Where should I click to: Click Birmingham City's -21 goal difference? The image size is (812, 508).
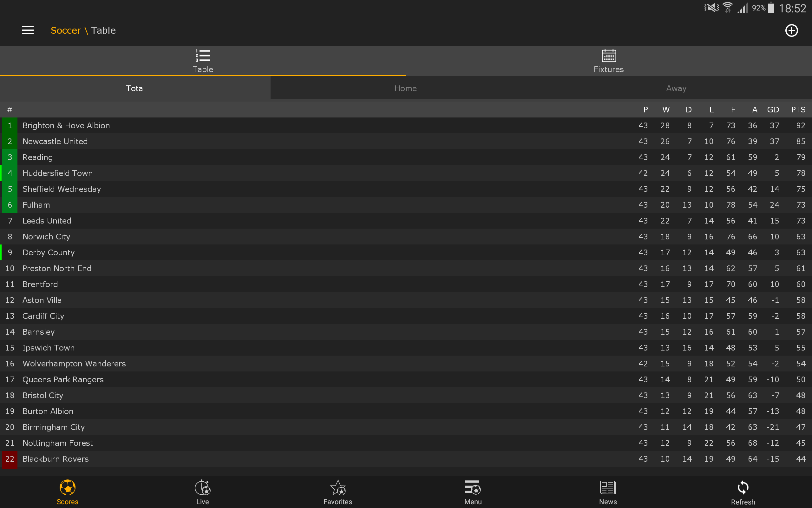pos(773,427)
